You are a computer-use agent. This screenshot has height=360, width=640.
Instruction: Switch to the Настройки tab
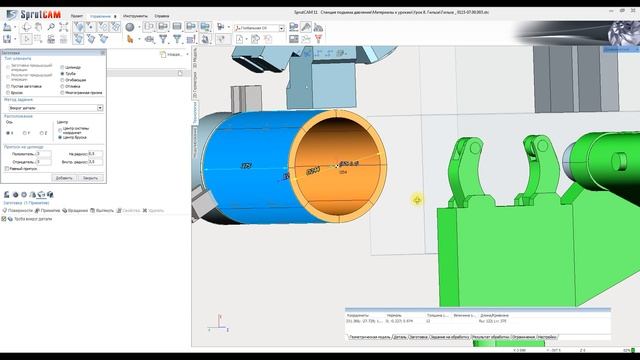(547, 337)
